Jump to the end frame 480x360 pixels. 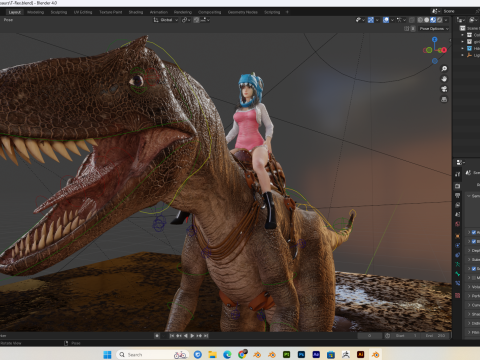(x=206, y=336)
